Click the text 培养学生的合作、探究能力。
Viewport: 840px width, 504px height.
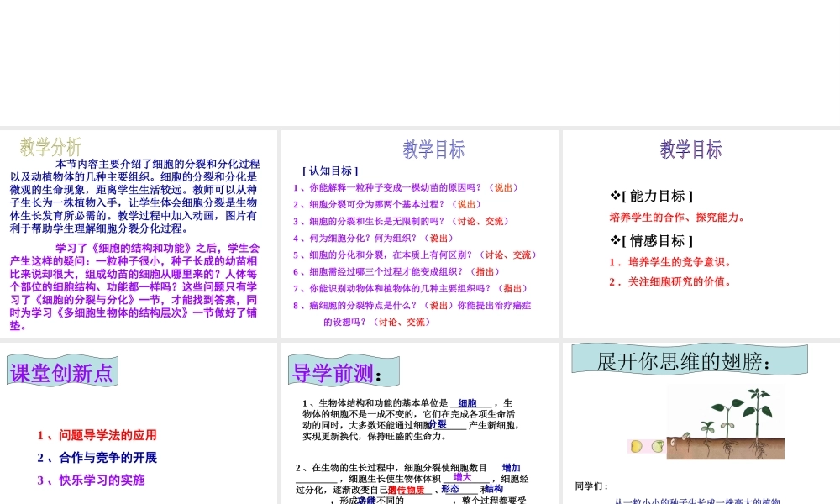click(676, 218)
